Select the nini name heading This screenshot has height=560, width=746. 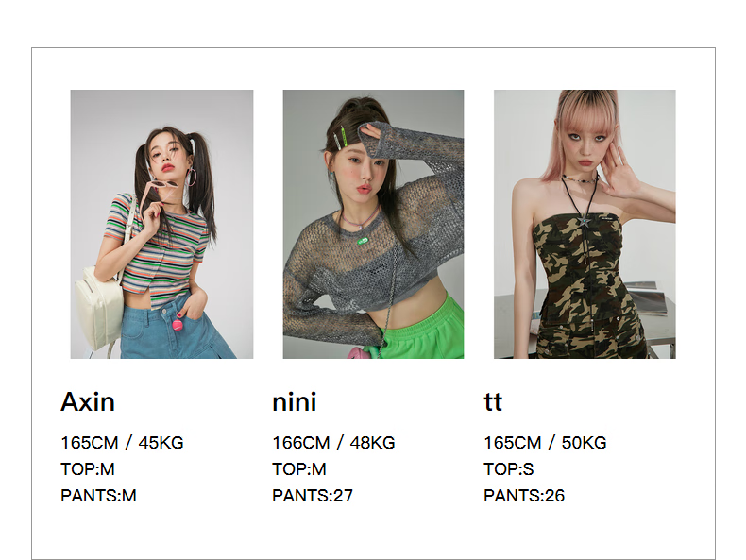click(x=294, y=402)
